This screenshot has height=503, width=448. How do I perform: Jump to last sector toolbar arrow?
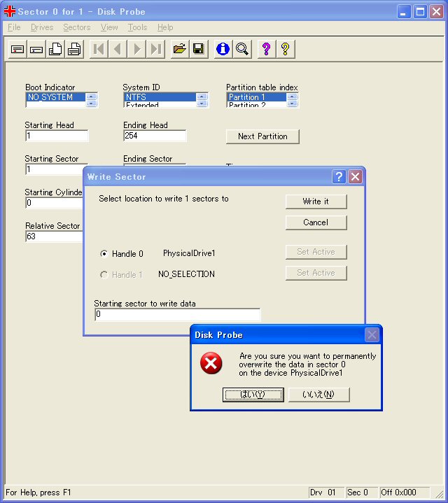click(155, 49)
